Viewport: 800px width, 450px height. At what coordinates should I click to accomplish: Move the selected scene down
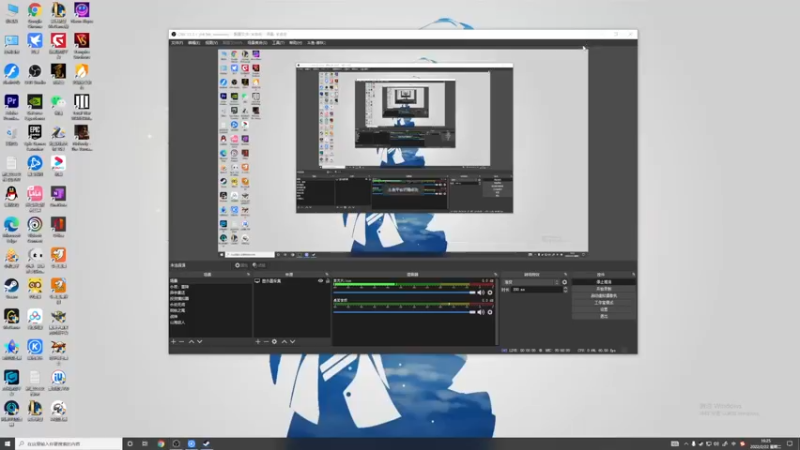199,341
